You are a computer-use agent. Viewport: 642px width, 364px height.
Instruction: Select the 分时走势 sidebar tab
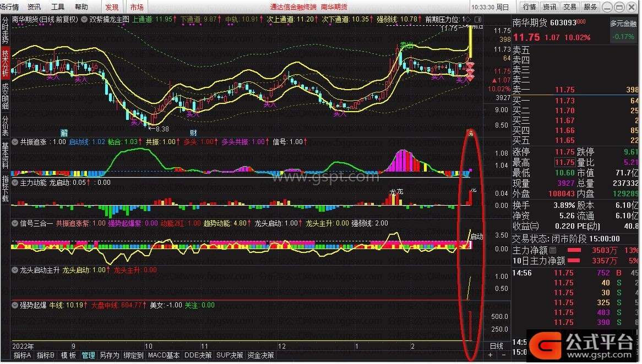5,30
